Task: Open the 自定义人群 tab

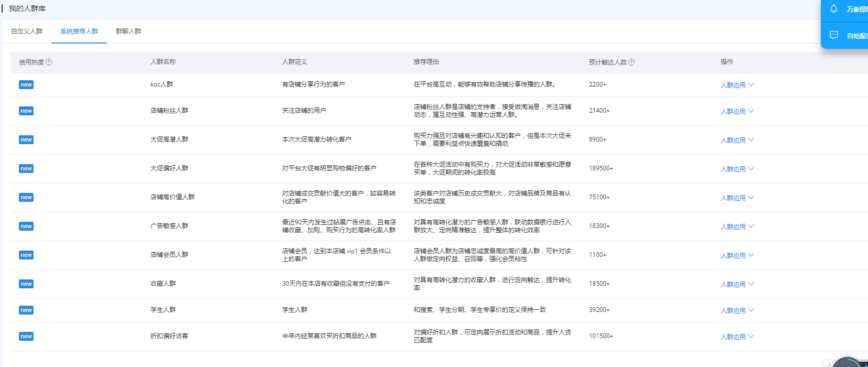Action: [x=27, y=31]
